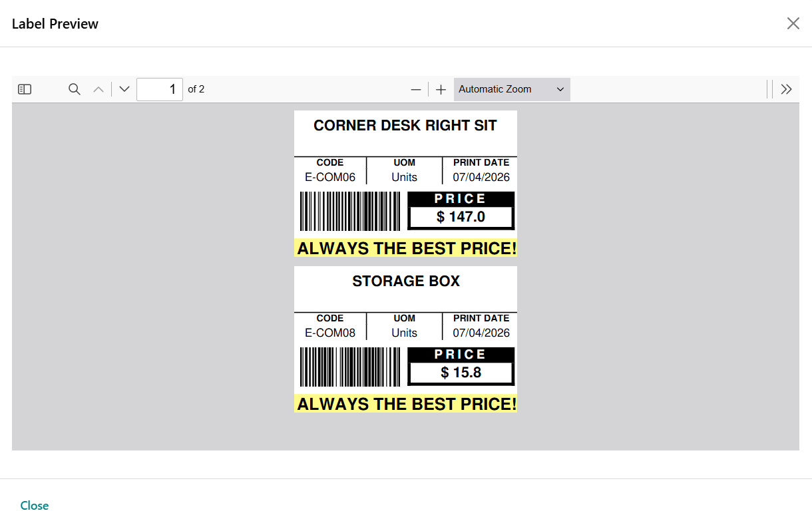The height and width of the screenshot is (531, 812).
Task: Click the $ 147.0 price box
Action: tap(461, 217)
